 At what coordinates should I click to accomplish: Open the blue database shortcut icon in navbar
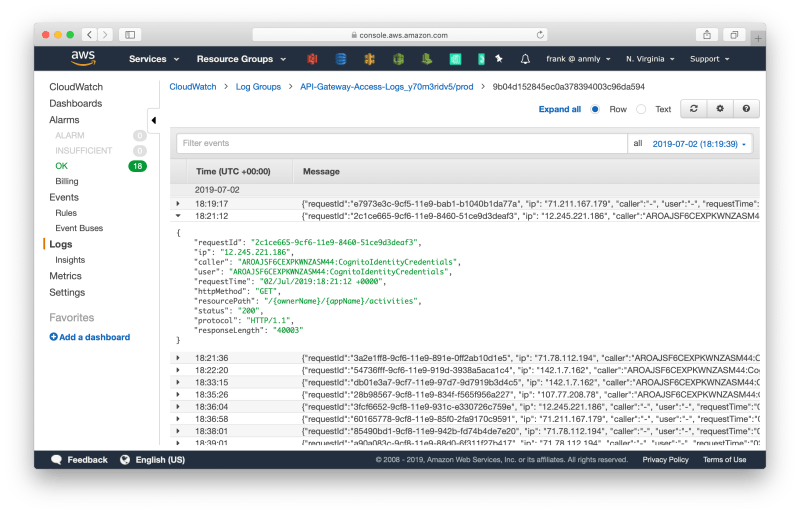[x=341, y=59]
